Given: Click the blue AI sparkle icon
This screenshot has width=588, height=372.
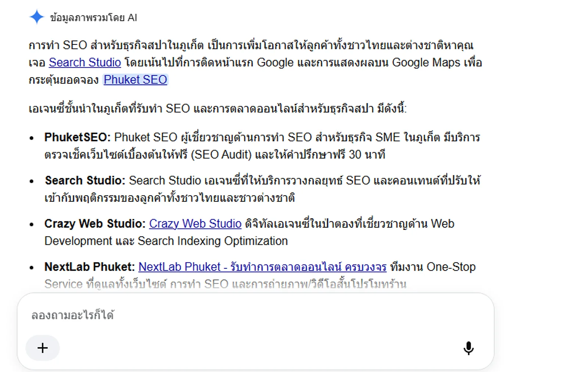Looking at the screenshot, I should point(37,17).
